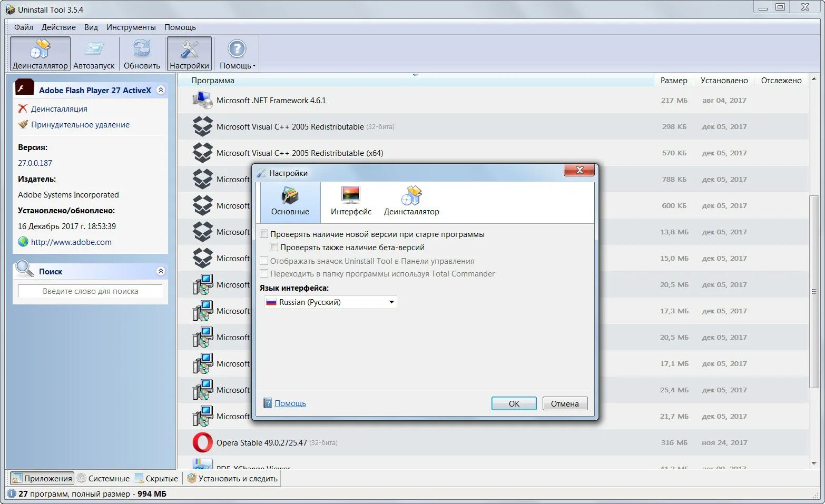The image size is (825, 504).
Task: Switch to the Скрытые bottom tab
Action: tap(156, 478)
